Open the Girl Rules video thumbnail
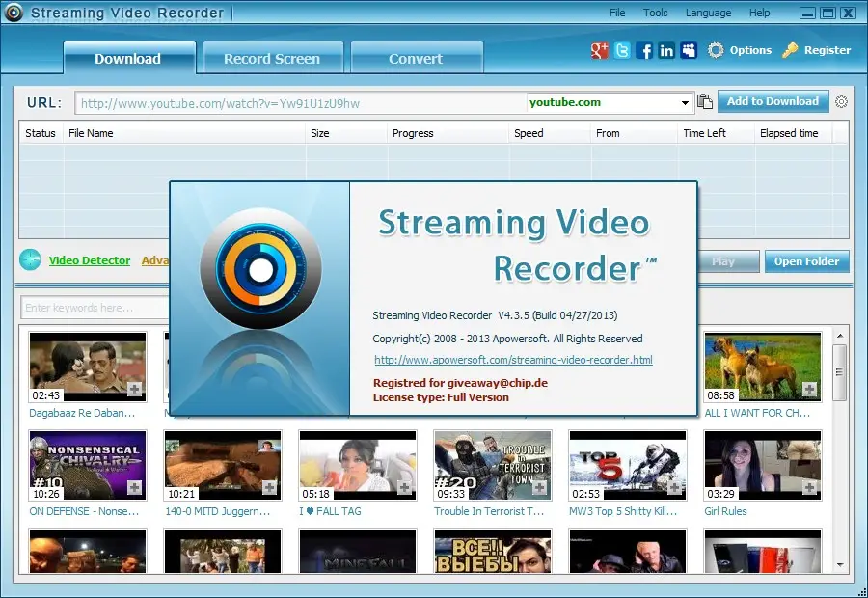Image resolution: width=868 pixels, height=598 pixels. point(763,465)
